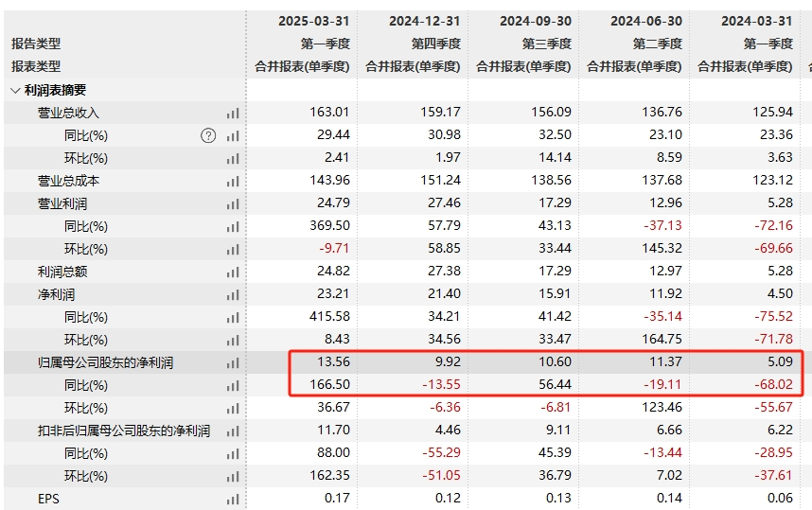
Task: Click 第四季度 under 2024-12-31
Action: click(436, 44)
